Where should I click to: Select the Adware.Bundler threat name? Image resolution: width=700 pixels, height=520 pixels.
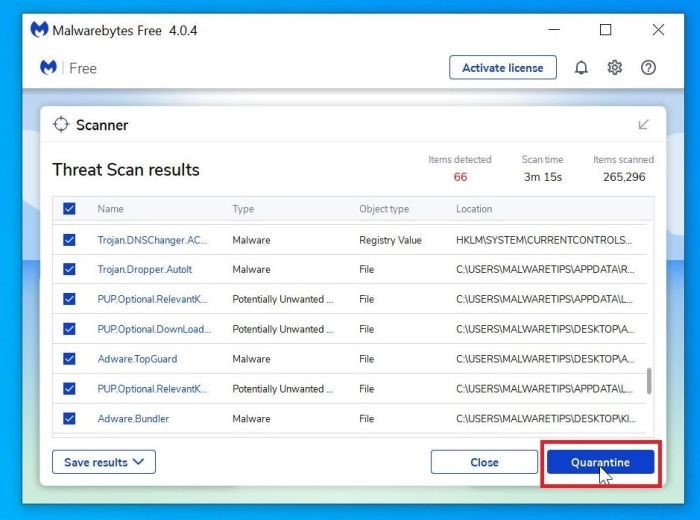tap(133, 419)
